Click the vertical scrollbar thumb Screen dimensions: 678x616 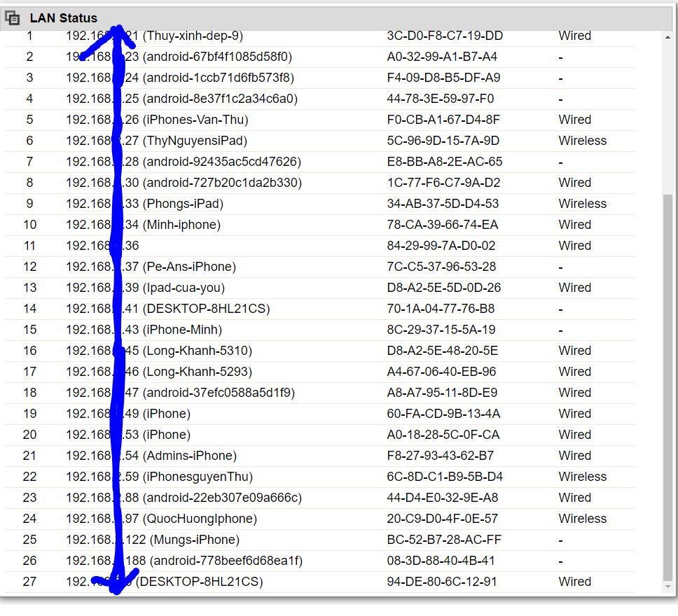point(667,387)
